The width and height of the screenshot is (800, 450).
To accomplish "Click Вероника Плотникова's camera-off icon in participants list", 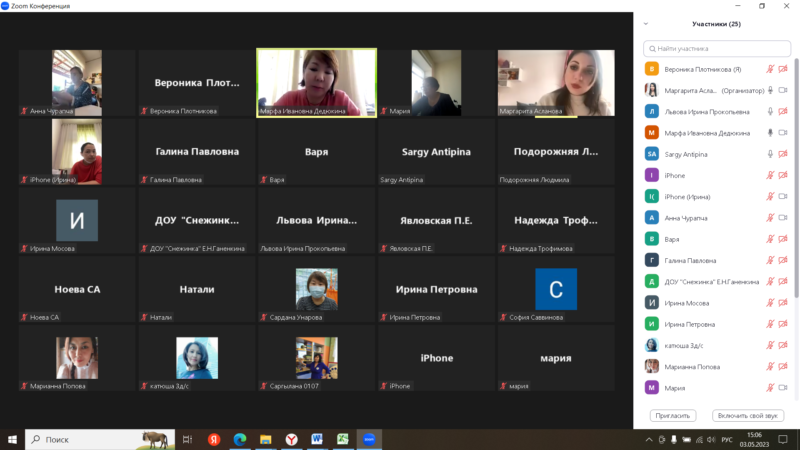I will 783,69.
